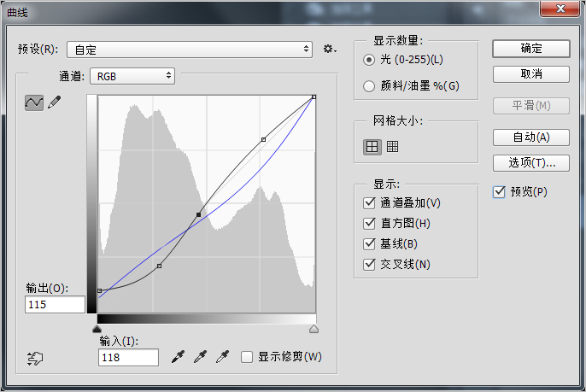Click the 输出(O) value field

tap(55, 305)
